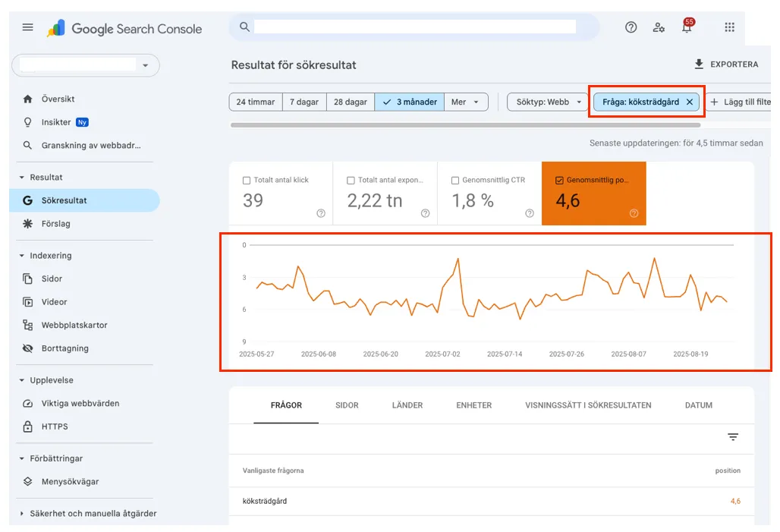Viewport: 780px width, 532px height.
Task: Click the Granskning av webbadress magnifier icon
Action: tap(28, 145)
